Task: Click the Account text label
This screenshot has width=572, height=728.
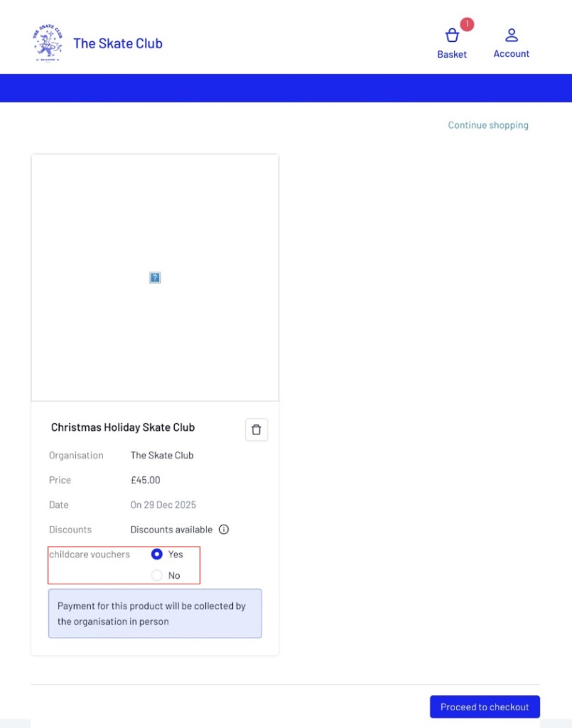Action: coord(512,54)
